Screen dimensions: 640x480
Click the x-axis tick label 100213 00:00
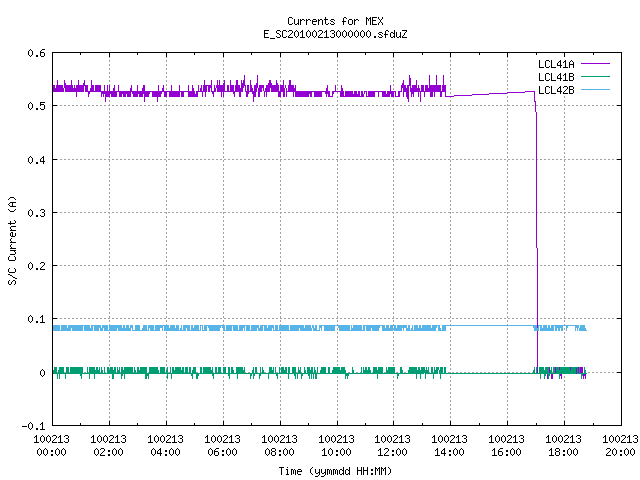click(x=51, y=446)
